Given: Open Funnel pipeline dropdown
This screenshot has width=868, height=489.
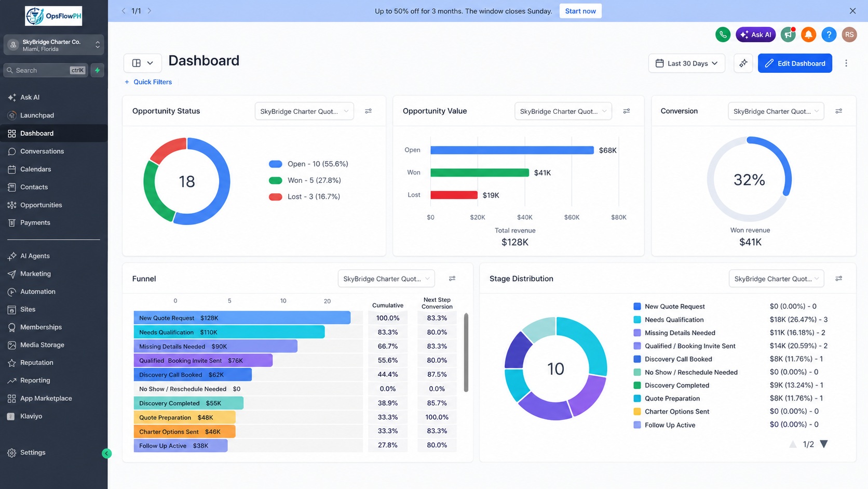Looking at the screenshot, I should 386,279.
